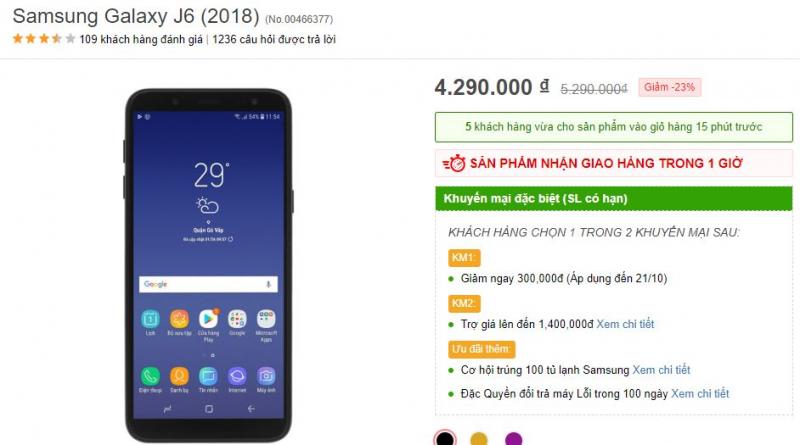This screenshot has height=445, width=800.
Task: Select the black color option
Action: click(445, 438)
